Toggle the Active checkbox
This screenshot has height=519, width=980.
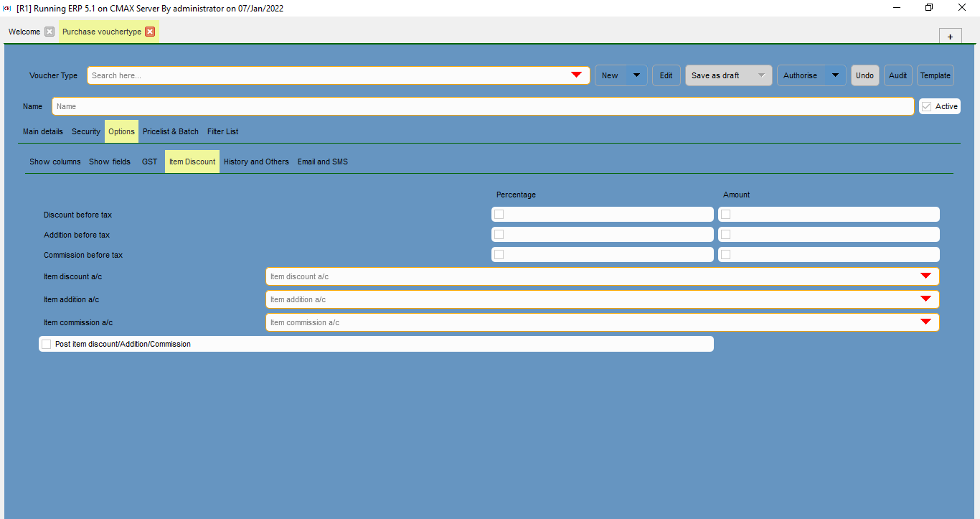(927, 106)
